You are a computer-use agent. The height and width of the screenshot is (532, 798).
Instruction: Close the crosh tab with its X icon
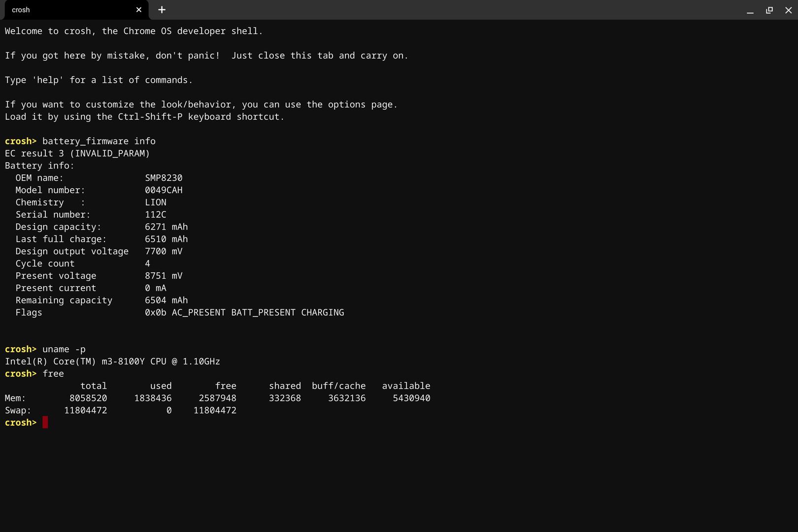tap(138, 10)
